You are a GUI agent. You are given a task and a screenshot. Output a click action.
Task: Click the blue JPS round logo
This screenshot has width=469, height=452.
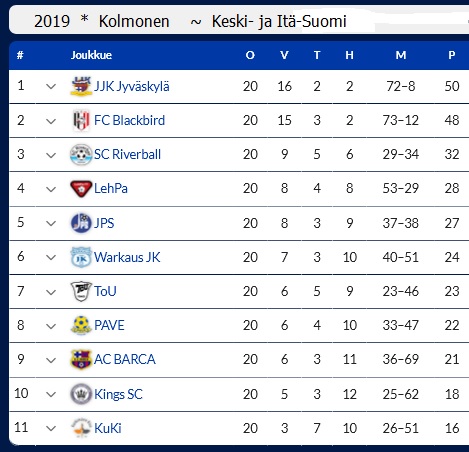click(x=81, y=223)
